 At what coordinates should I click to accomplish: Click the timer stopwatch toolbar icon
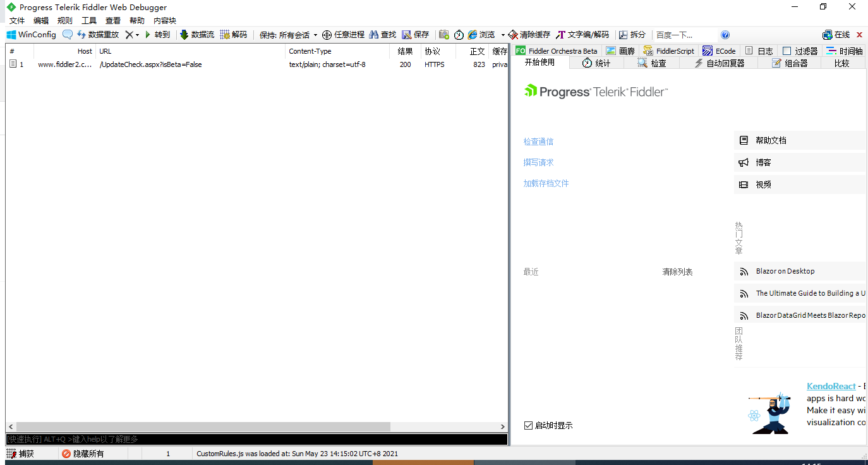pyautogui.click(x=459, y=35)
